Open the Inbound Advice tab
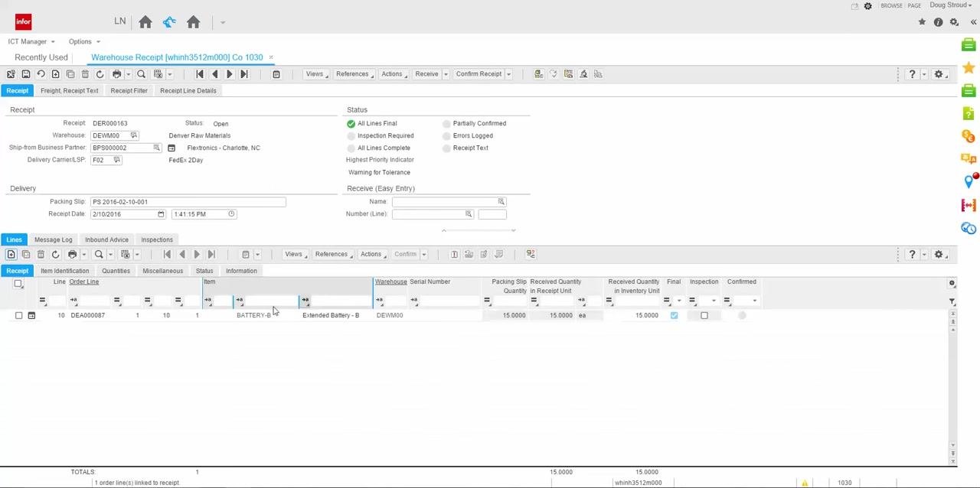 107,239
